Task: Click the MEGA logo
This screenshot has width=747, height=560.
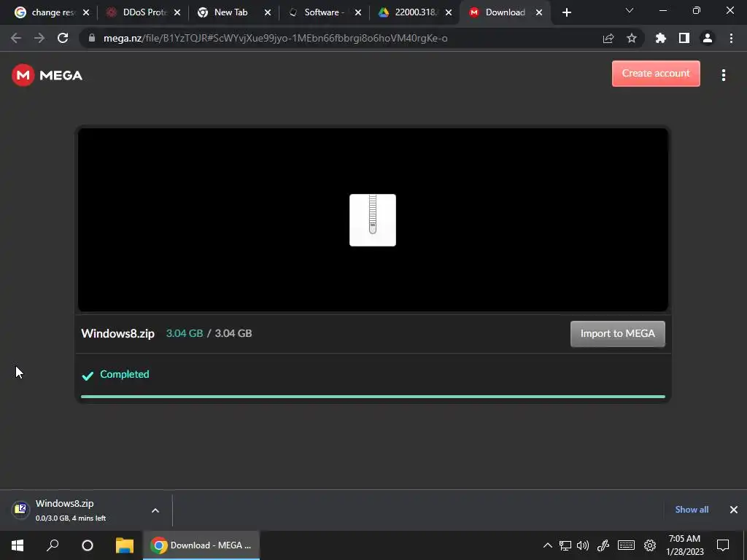Action: point(47,75)
